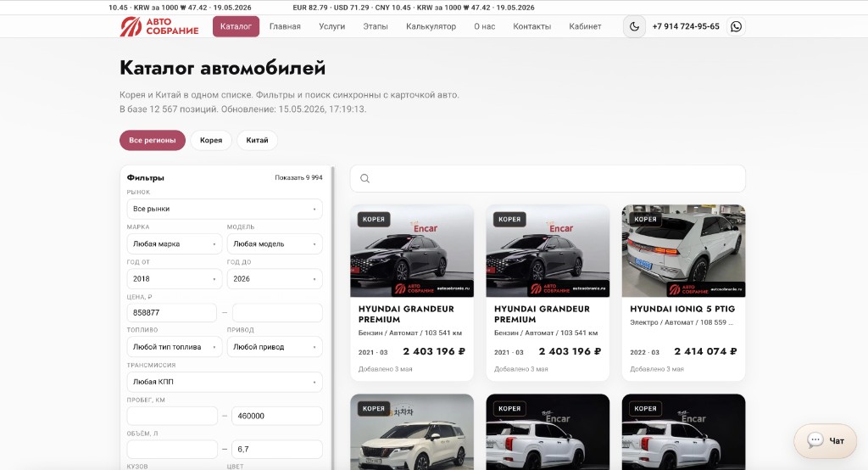Open year-from dropdown showing 2018
The image size is (868, 470).
tap(175, 279)
